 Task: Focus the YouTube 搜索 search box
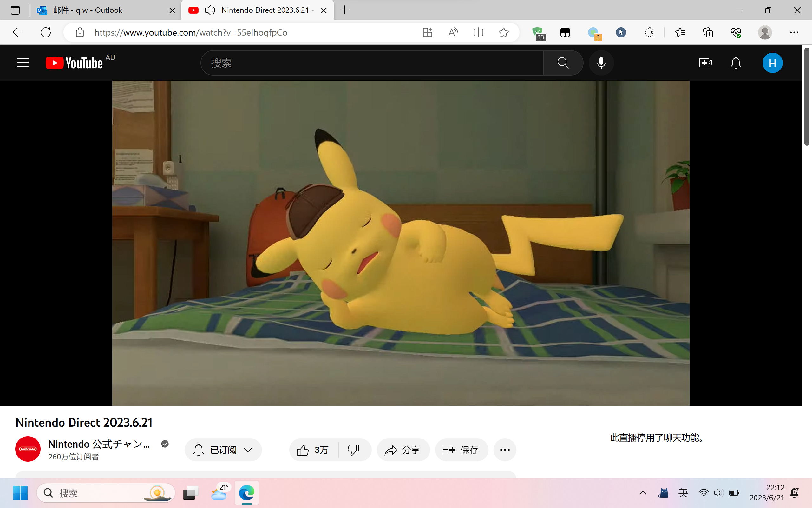click(372, 63)
